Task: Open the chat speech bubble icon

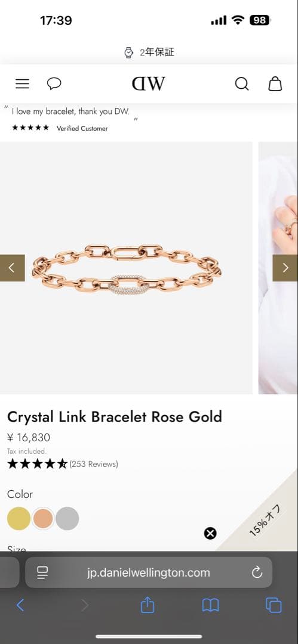Action: pos(54,84)
